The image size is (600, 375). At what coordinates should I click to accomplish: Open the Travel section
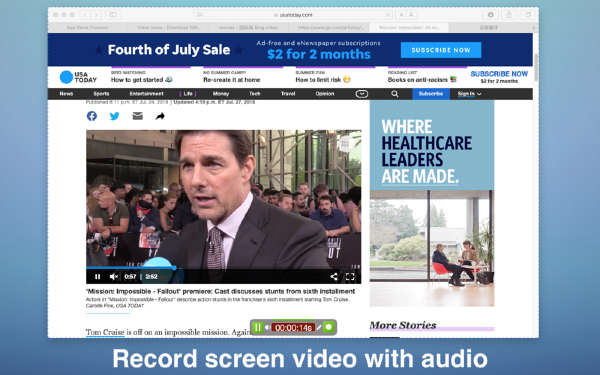coord(288,94)
